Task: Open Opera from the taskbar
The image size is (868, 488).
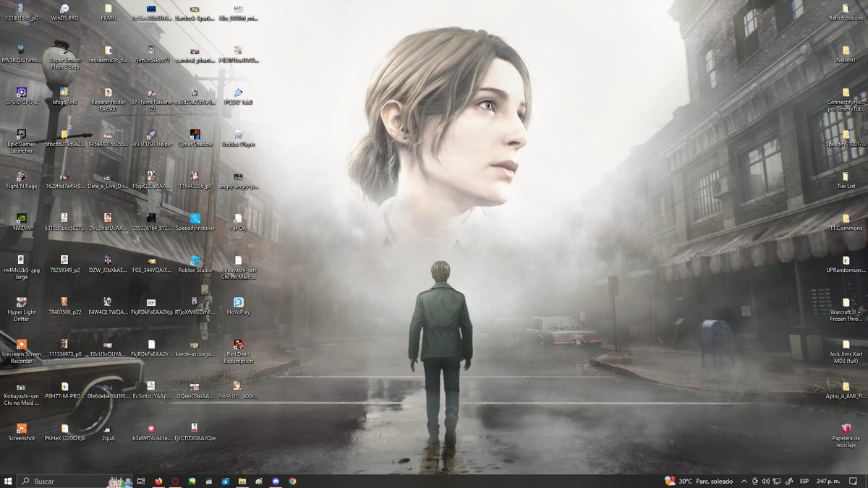Action: tap(175, 481)
